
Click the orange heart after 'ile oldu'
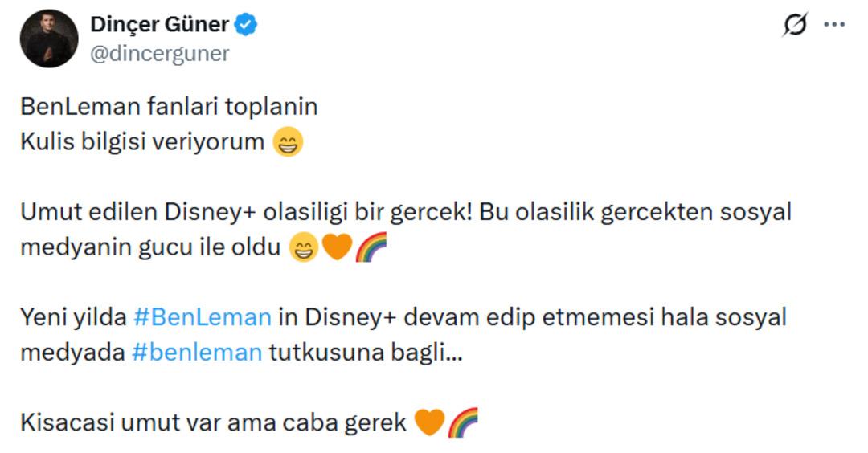[x=337, y=249]
